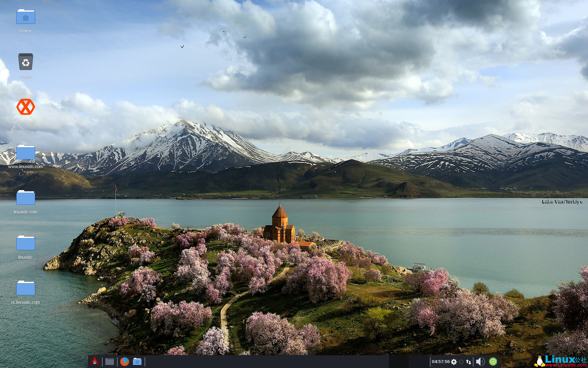Click the clock showing 04:57:56
This screenshot has width=588, height=368.
click(x=441, y=362)
